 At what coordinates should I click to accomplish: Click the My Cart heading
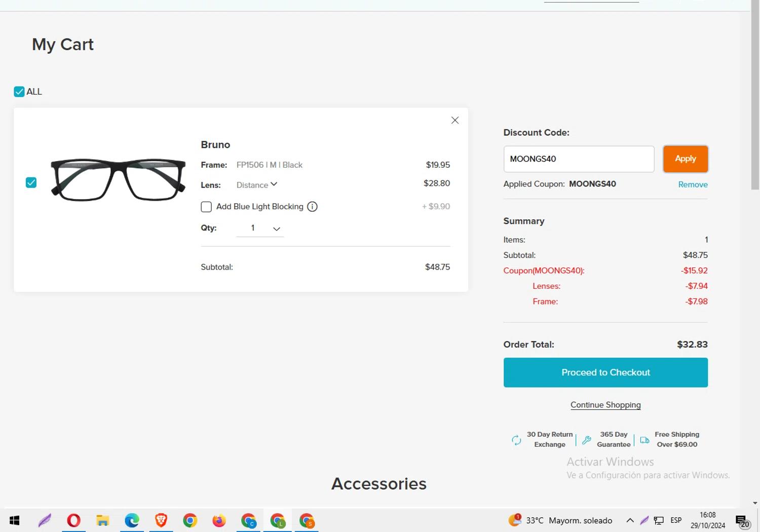[63, 45]
